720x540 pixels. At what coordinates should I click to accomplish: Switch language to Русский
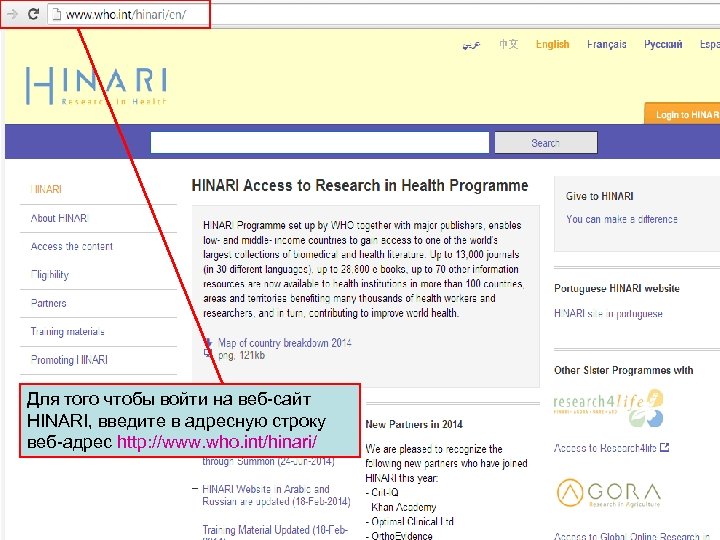tap(663, 45)
